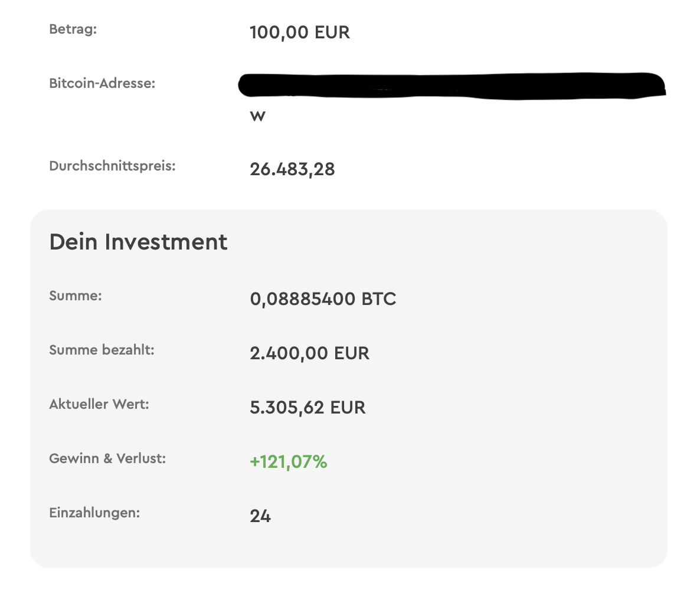The width and height of the screenshot is (700, 597).
Task: Click the Aktueller Wert label
Action: pyautogui.click(x=99, y=404)
